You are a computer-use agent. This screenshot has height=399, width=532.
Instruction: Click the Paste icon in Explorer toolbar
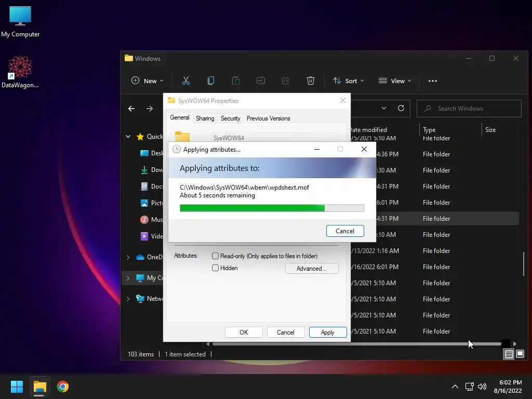tap(236, 81)
